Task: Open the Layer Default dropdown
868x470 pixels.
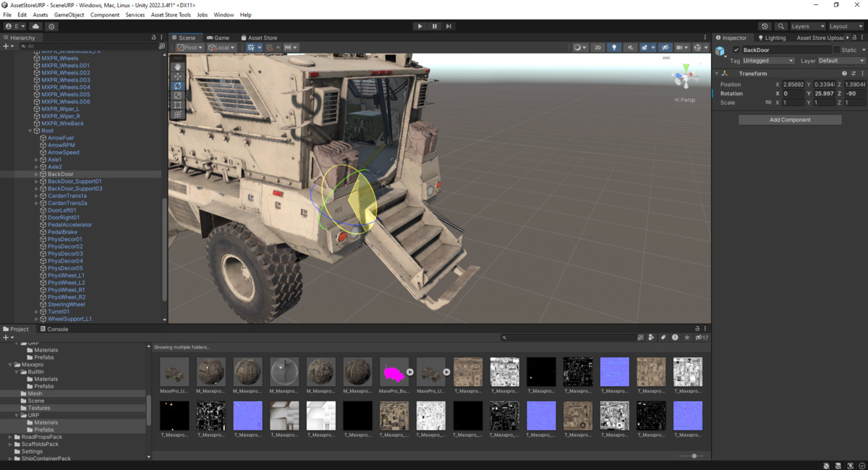Action: click(x=841, y=61)
